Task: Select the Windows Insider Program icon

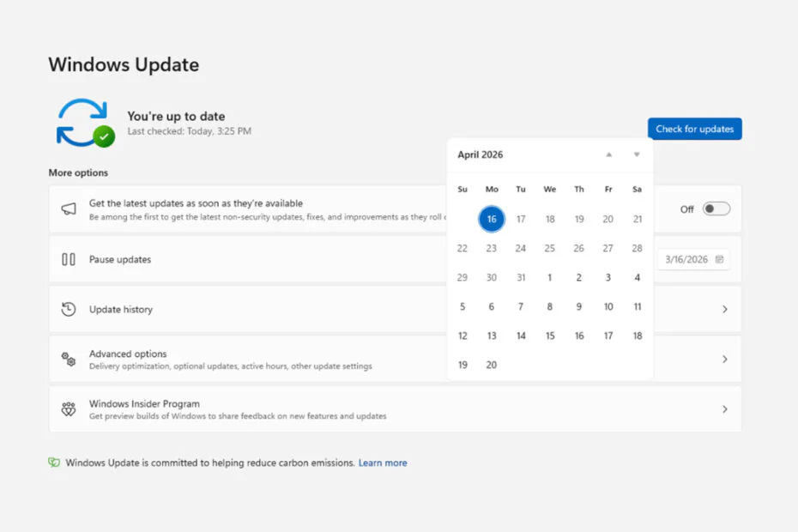Action: click(x=69, y=409)
